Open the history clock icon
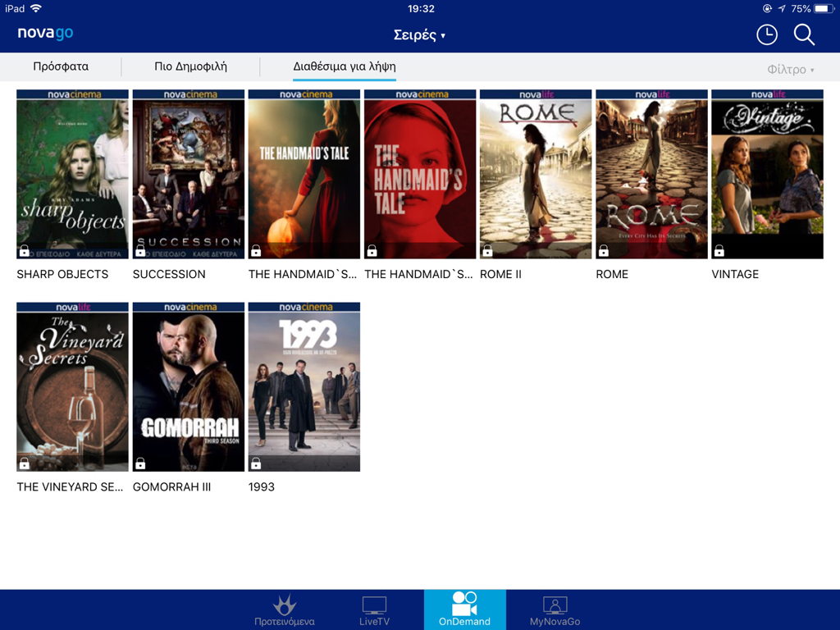840x630 pixels. point(767,34)
